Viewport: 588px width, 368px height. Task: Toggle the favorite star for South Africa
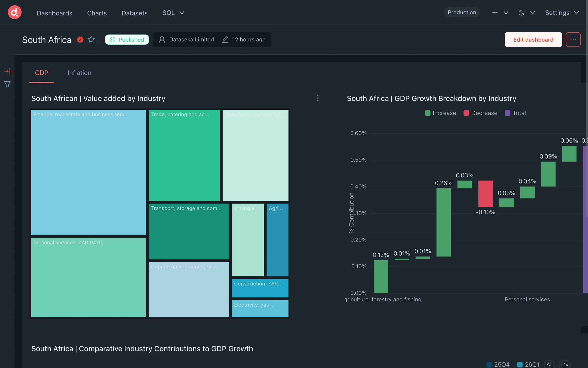pos(91,39)
